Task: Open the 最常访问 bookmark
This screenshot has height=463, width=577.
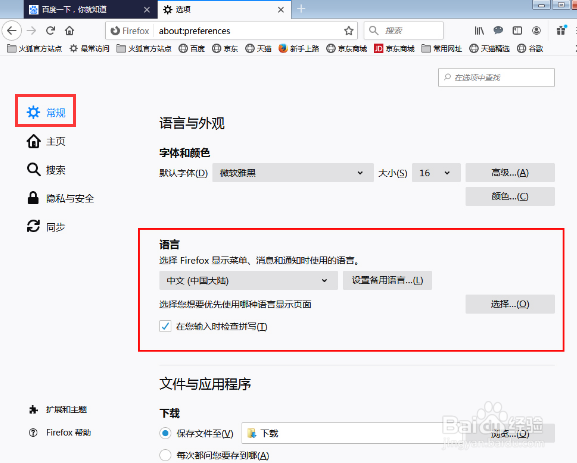Action: point(89,49)
